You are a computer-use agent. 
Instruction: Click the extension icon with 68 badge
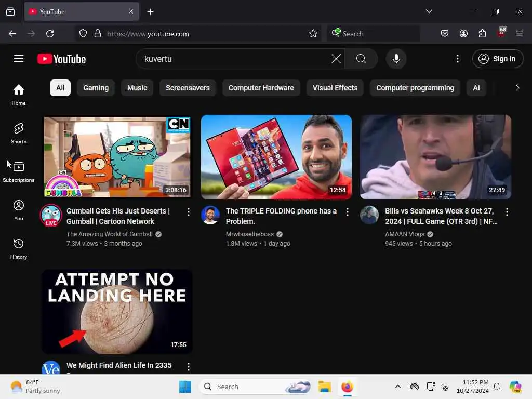tap(501, 33)
